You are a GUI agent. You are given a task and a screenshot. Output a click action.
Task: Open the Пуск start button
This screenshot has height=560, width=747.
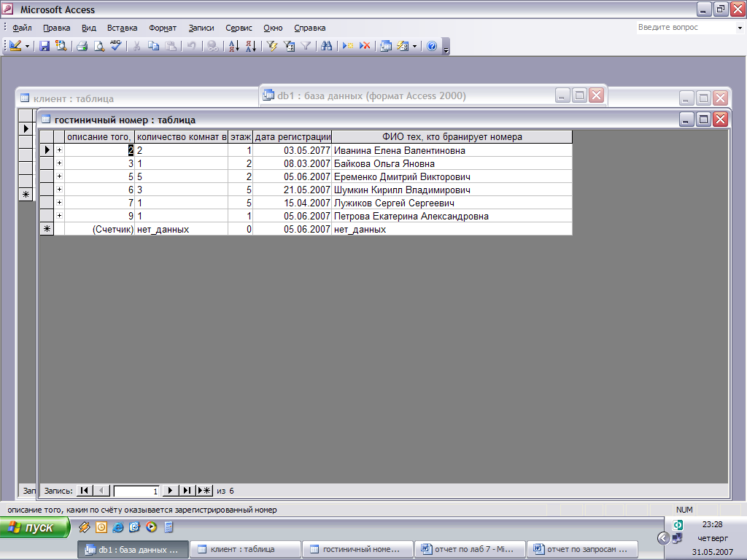pyautogui.click(x=35, y=528)
